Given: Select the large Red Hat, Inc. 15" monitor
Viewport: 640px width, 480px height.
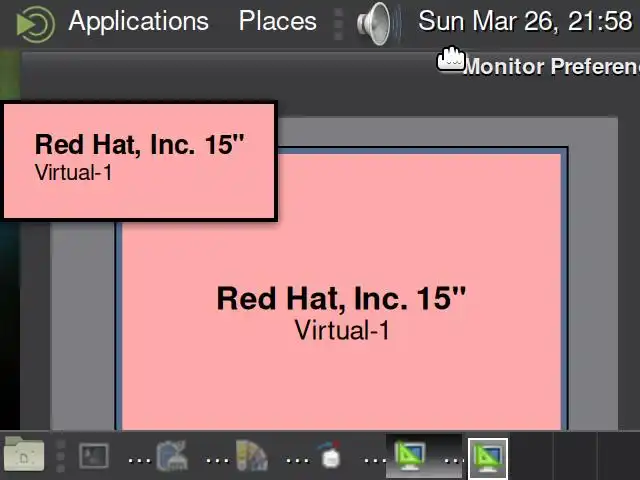Looking at the screenshot, I should point(341,291).
